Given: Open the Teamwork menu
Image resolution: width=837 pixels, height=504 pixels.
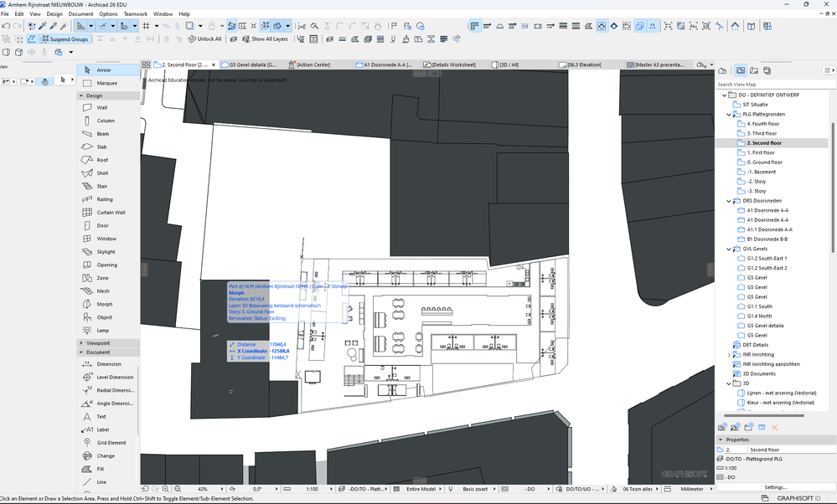Looking at the screenshot, I should tap(135, 14).
